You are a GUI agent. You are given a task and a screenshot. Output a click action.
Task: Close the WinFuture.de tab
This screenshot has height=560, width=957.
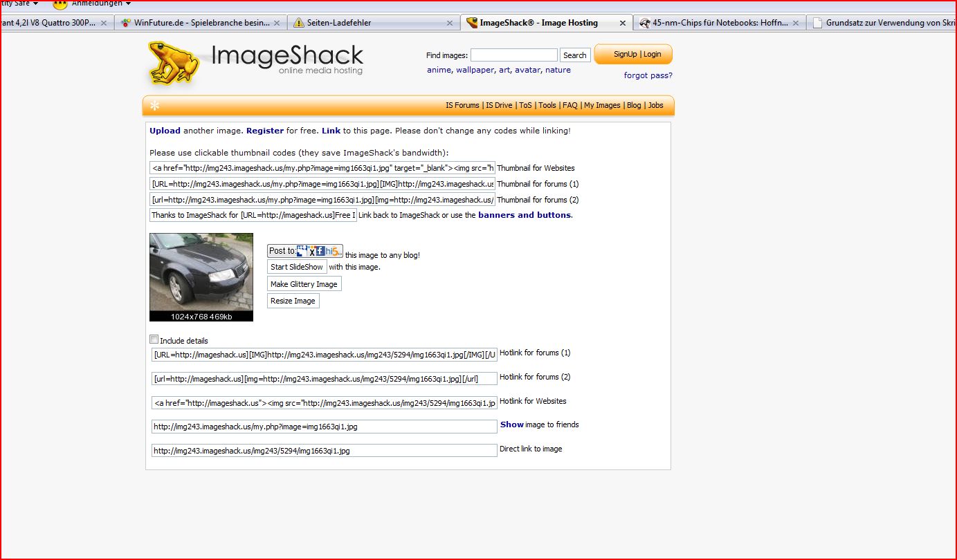click(277, 23)
